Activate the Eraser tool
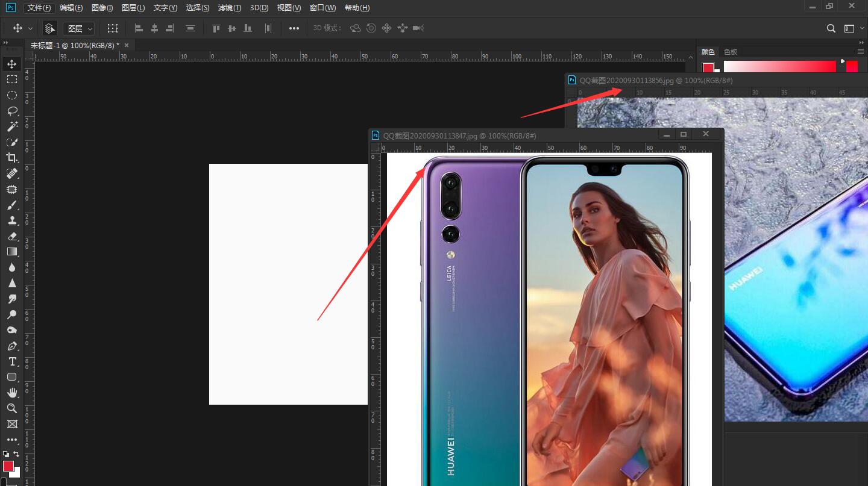 (11, 236)
